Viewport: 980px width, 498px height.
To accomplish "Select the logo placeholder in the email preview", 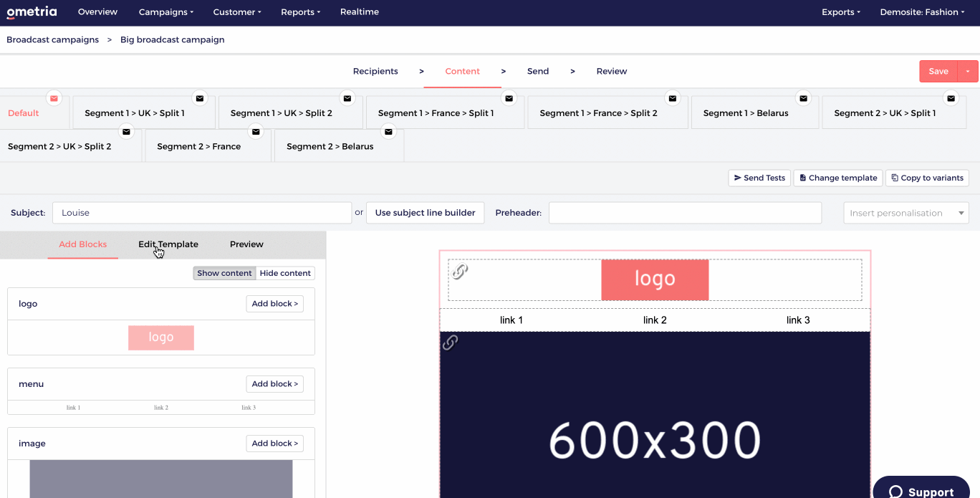I will (655, 279).
